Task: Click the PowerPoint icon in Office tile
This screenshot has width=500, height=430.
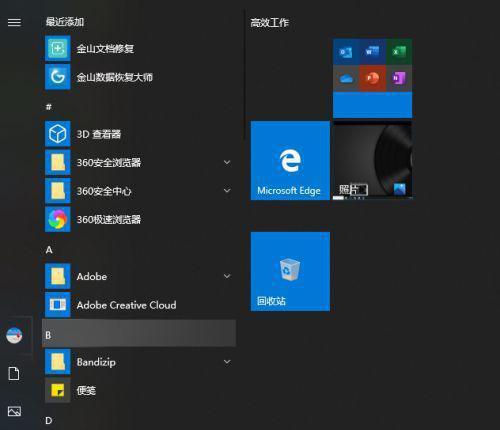Action: (372, 78)
